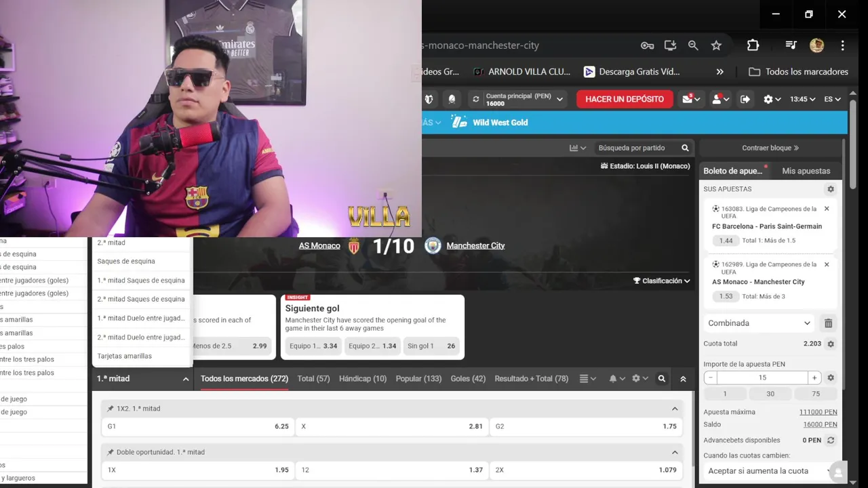The width and height of the screenshot is (868, 488).
Task: Click the rocket icon in the header
Action: click(x=452, y=99)
